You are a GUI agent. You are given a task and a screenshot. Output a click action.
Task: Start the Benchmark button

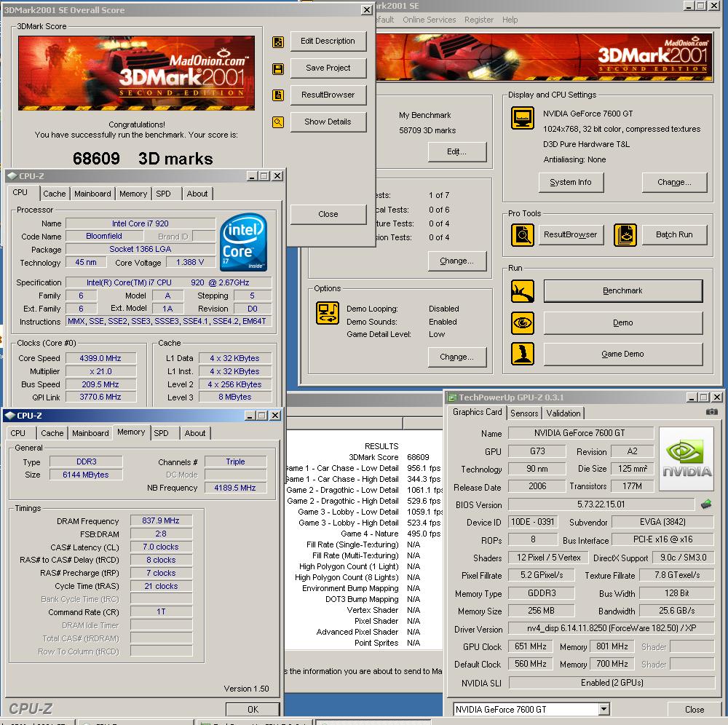pyautogui.click(x=622, y=291)
